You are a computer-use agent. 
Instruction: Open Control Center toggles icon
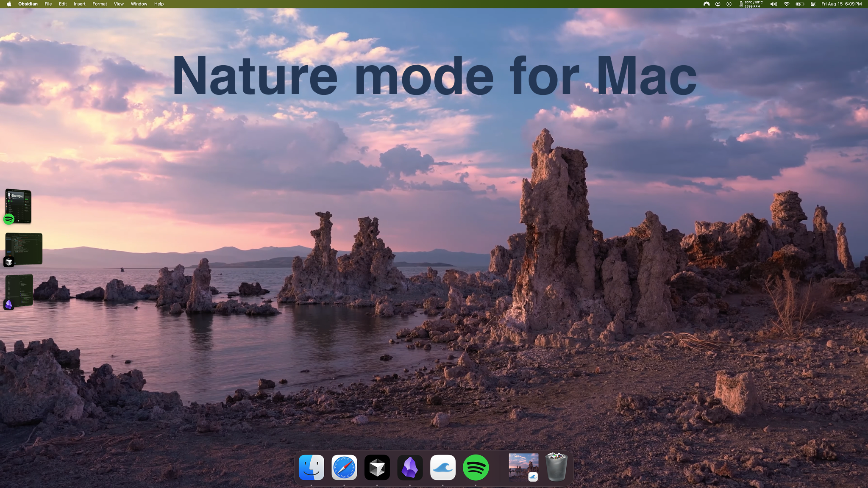point(813,4)
